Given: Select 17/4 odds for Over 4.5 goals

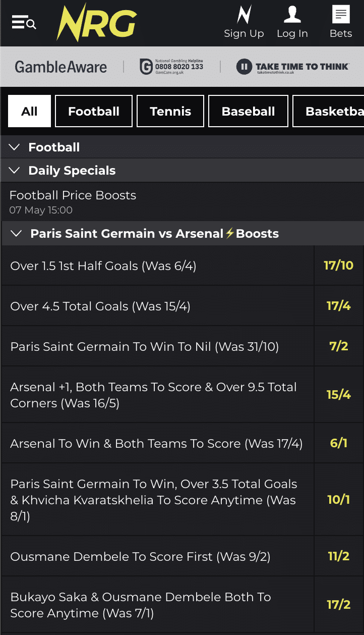Looking at the screenshot, I should point(338,306).
